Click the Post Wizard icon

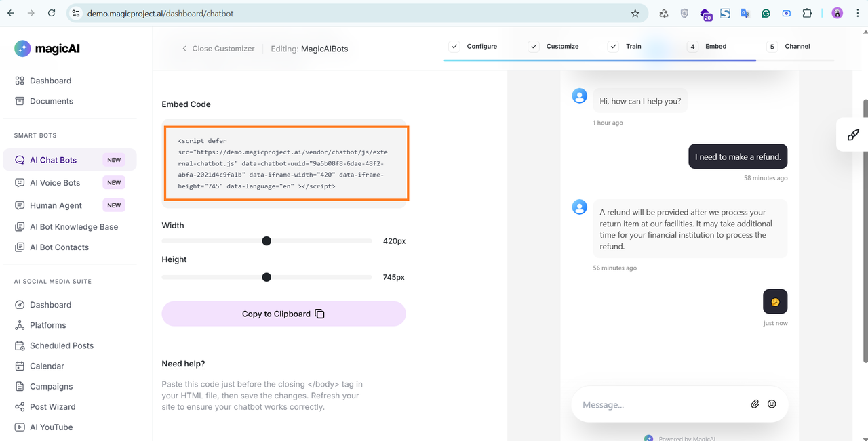tap(20, 406)
